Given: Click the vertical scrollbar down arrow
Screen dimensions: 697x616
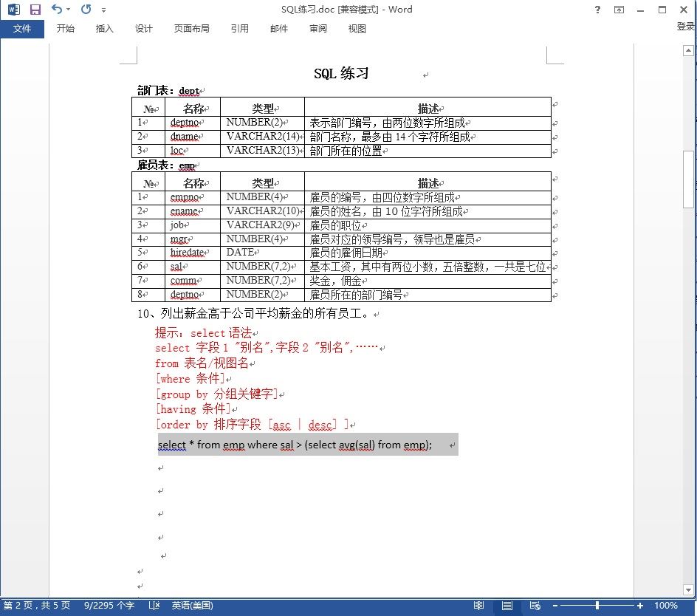Looking at the screenshot, I should [688, 589].
